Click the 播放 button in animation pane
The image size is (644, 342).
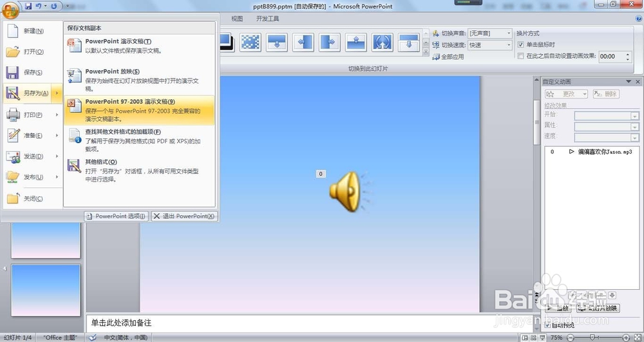[558, 309]
